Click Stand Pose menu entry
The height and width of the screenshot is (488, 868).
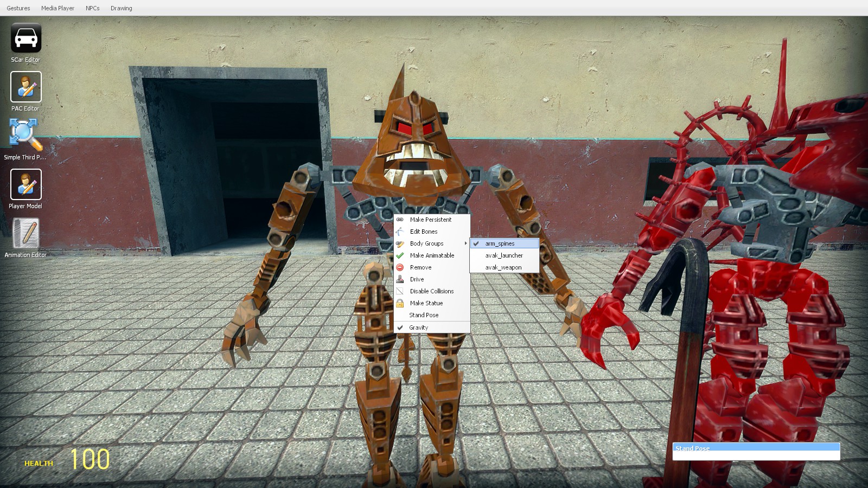pyautogui.click(x=424, y=315)
